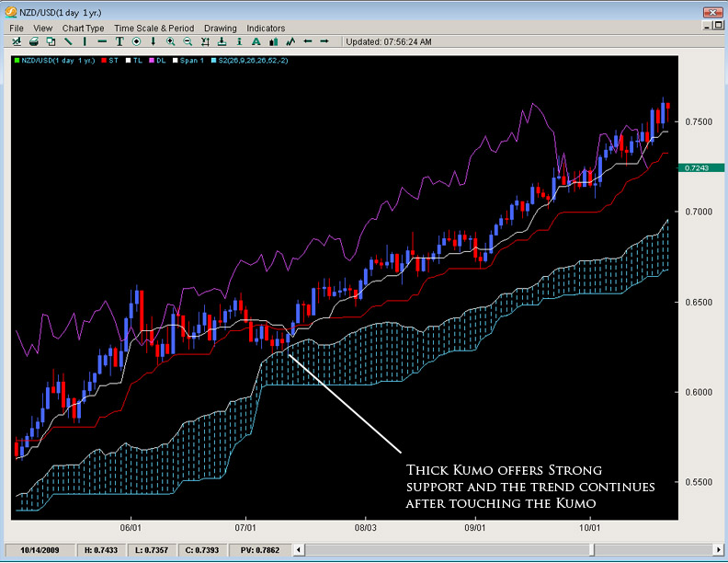Click the chart export icon in toolbar
The width and height of the screenshot is (728, 563).
tap(17, 41)
